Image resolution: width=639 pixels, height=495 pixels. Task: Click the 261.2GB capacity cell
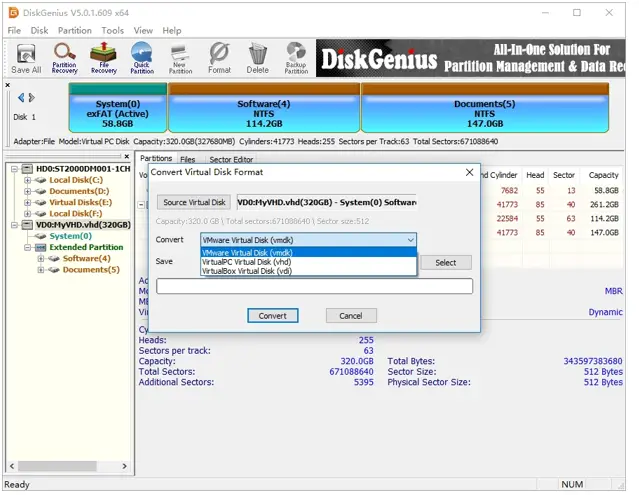[604, 205]
